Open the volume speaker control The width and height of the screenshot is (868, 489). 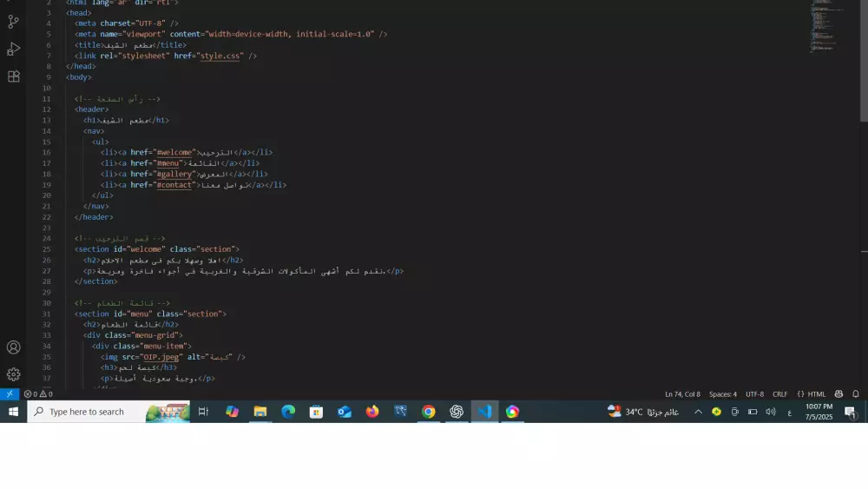(771, 412)
